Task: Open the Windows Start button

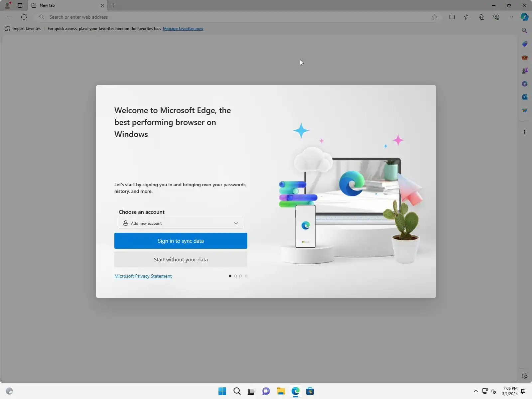Action: pos(222,391)
